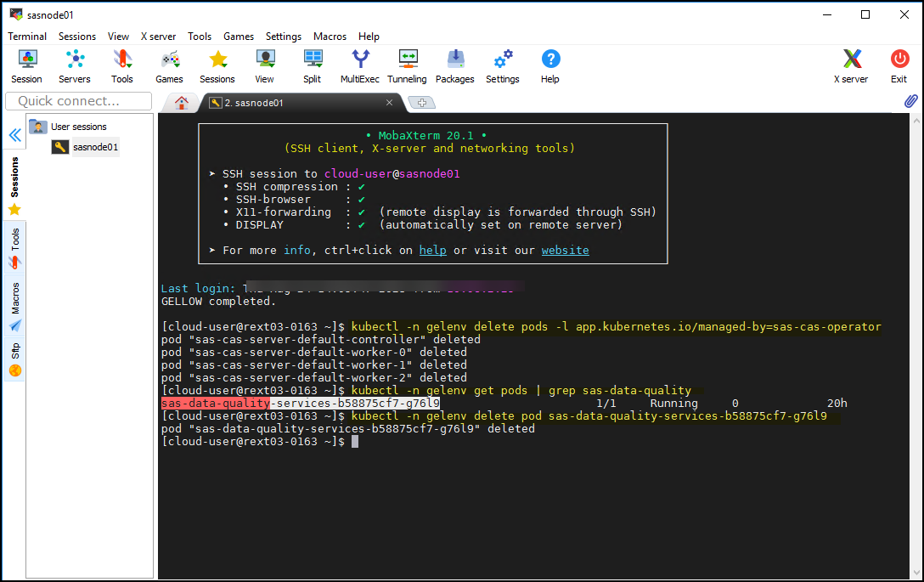Open the Tools toolbar icon
Image resolution: width=924 pixels, height=582 pixels.
coord(121,61)
